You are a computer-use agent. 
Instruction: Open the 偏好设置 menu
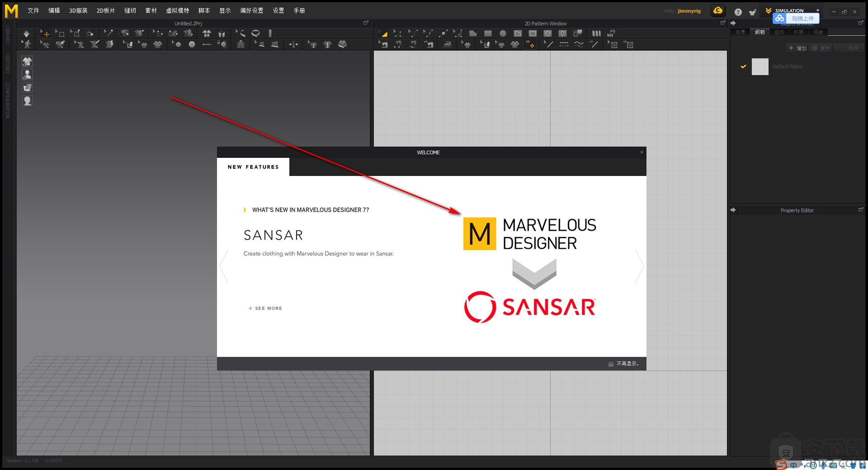click(252, 10)
